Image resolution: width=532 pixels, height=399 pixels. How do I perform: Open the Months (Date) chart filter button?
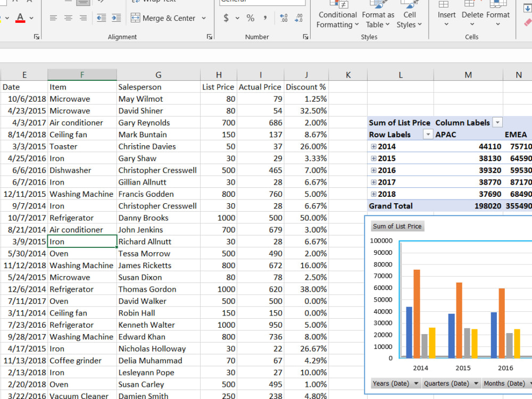point(508,384)
